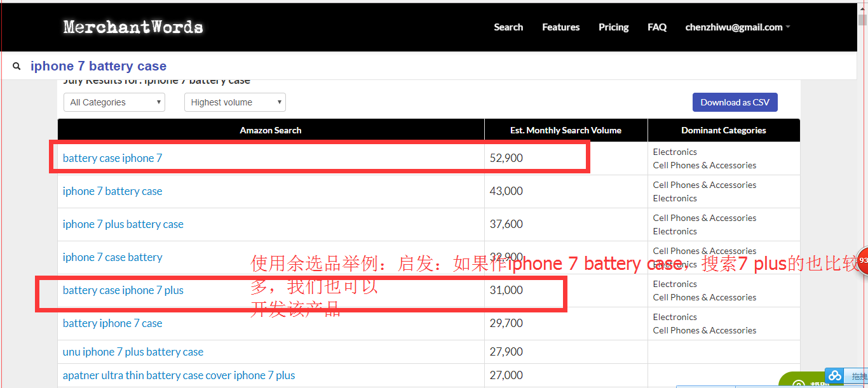The width and height of the screenshot is (868, 388).
Task: Click the MerchantWords logo
Action: tap(133, 27)
